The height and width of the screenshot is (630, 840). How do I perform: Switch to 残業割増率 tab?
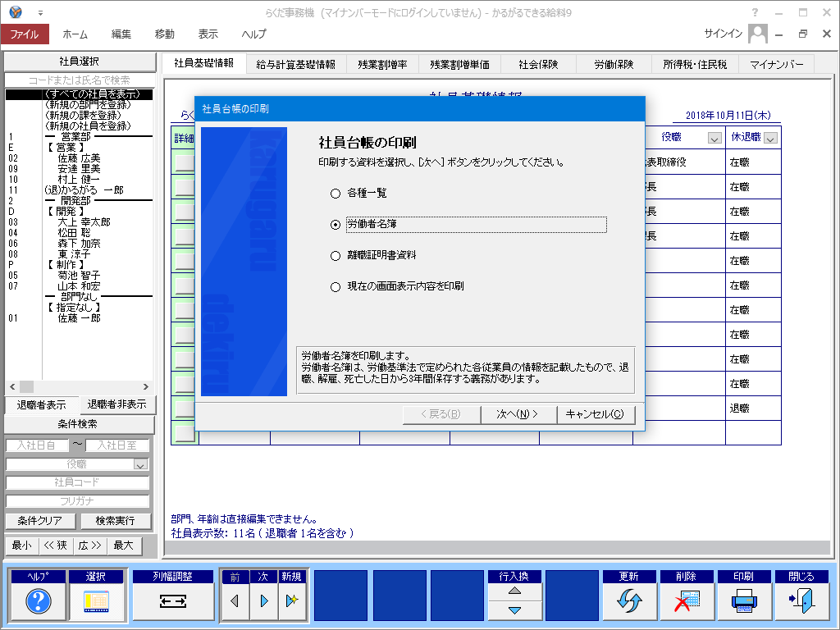tap(382, 64)
